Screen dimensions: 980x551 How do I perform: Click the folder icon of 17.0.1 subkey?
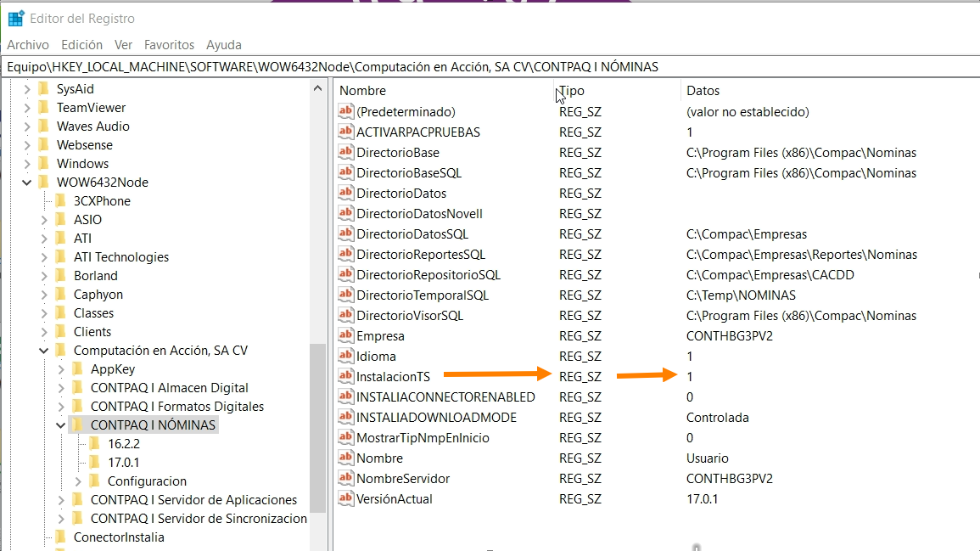(93, 462)
